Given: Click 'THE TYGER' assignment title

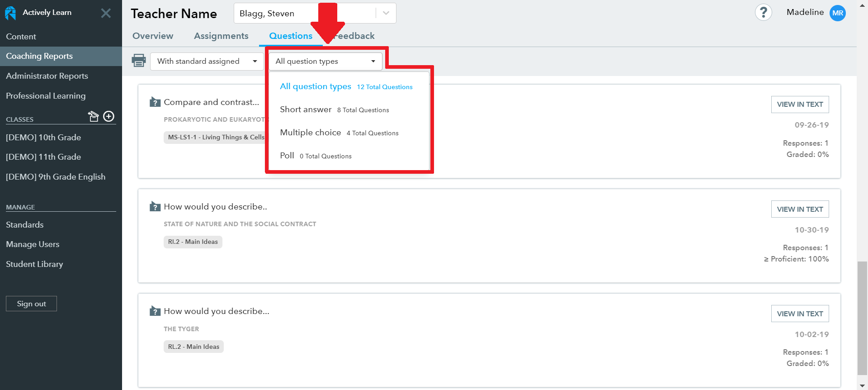Looking at the screenshot, I should click(x=181, y=329).
